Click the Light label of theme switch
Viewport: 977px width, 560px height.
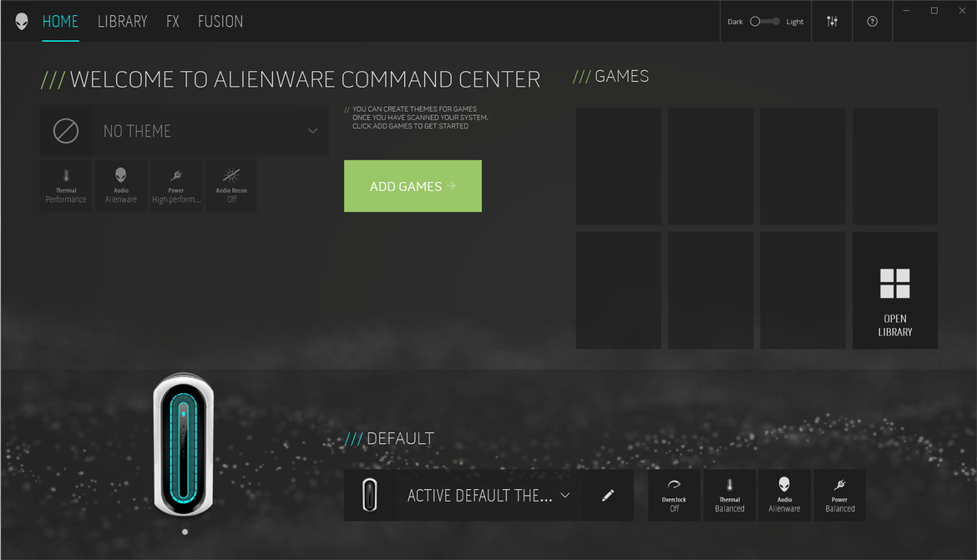point(794,22)
